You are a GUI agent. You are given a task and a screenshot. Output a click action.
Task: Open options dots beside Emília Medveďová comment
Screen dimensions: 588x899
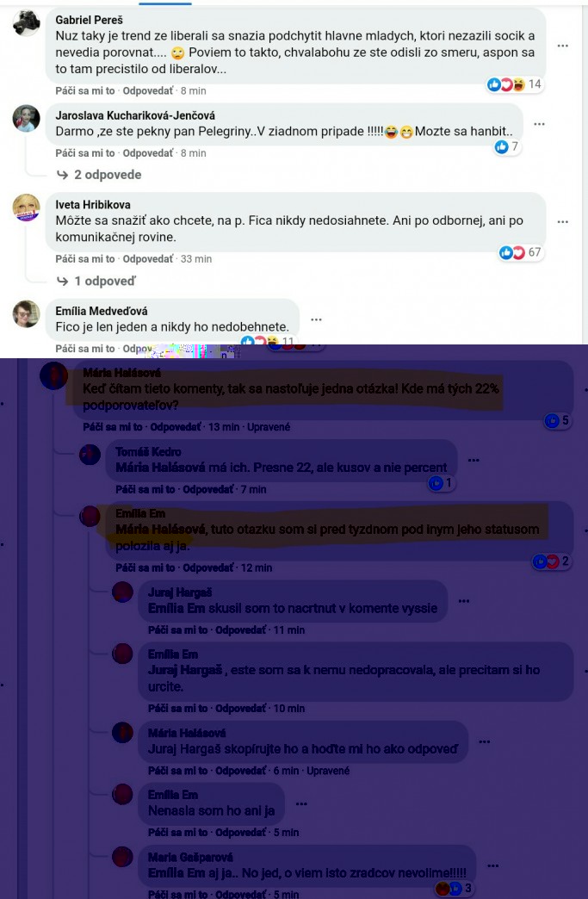tap(316, 319)
